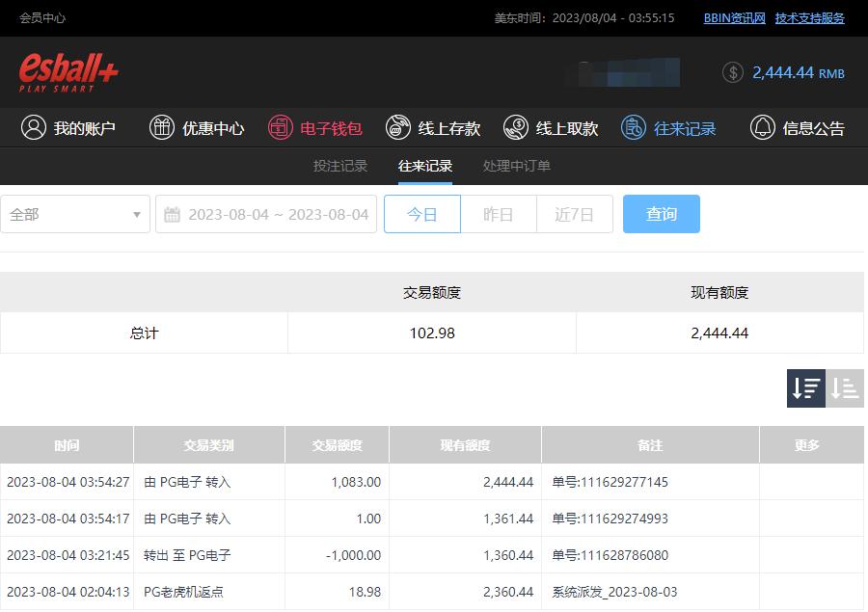868x612 pixels.
Task: Click 单号:111628786080 remark
Action: 610,555
